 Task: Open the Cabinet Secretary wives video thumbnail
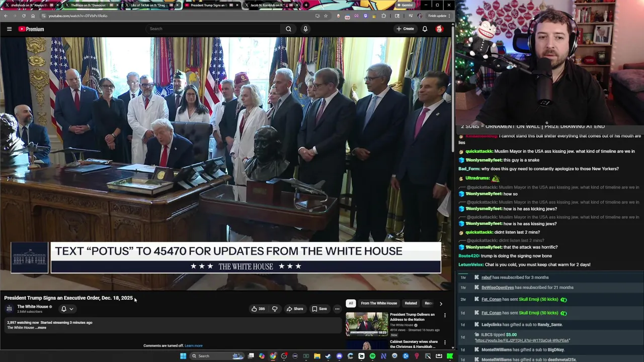[x=367, y=345]
